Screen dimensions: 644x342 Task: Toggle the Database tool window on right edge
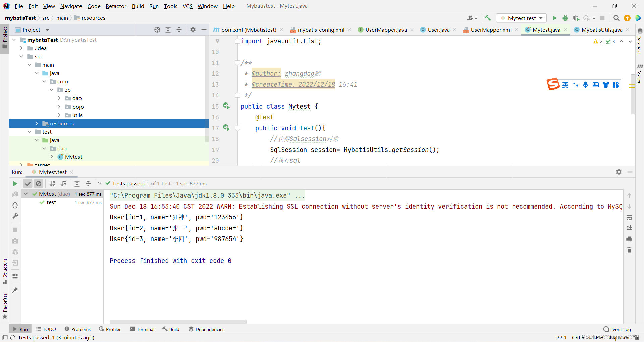point(639,42)
